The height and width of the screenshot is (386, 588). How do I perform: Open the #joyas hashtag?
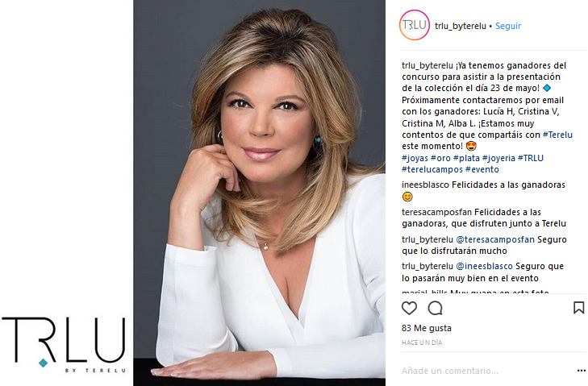click(x=415, y=158)
